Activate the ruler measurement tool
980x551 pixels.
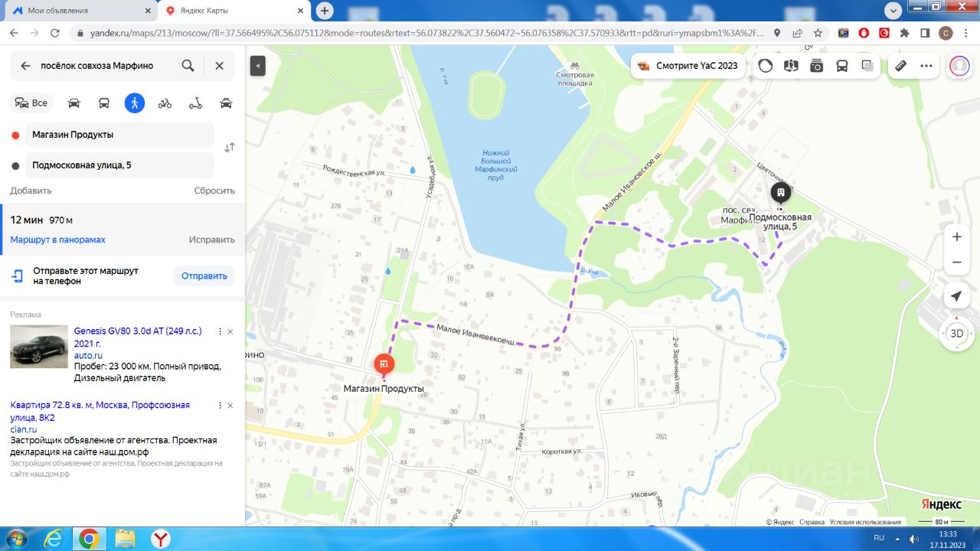point(901,66)
